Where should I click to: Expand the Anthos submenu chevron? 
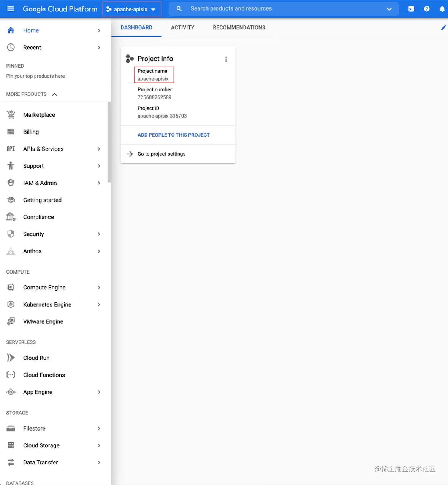(x=99, y=251)
